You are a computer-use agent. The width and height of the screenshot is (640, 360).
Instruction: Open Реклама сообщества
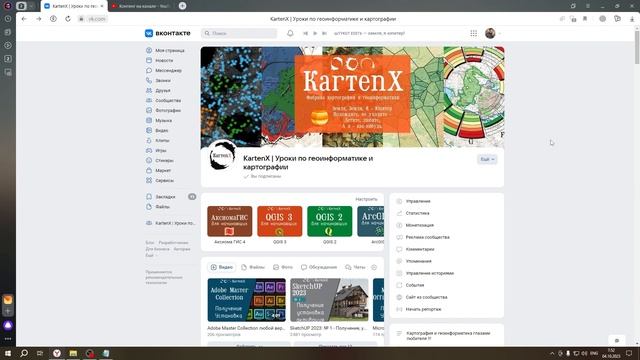coord(423,237)
